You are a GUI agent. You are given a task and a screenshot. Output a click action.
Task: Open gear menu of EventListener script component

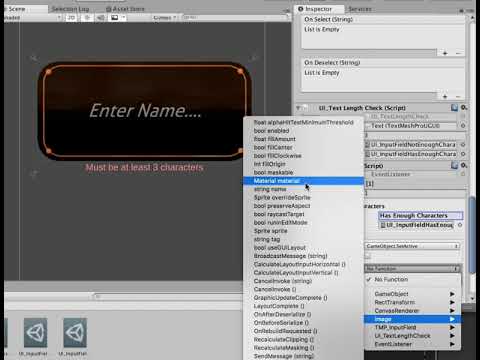pyautogui.click(x=464, y=165)
